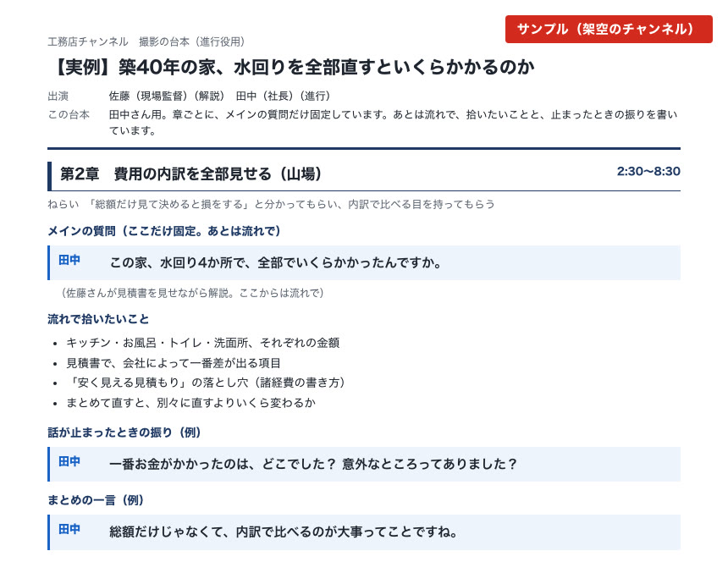This screenshot has height=584, width=728.
Task: Click the time range 2:30〜8:30
Action: 648,171
